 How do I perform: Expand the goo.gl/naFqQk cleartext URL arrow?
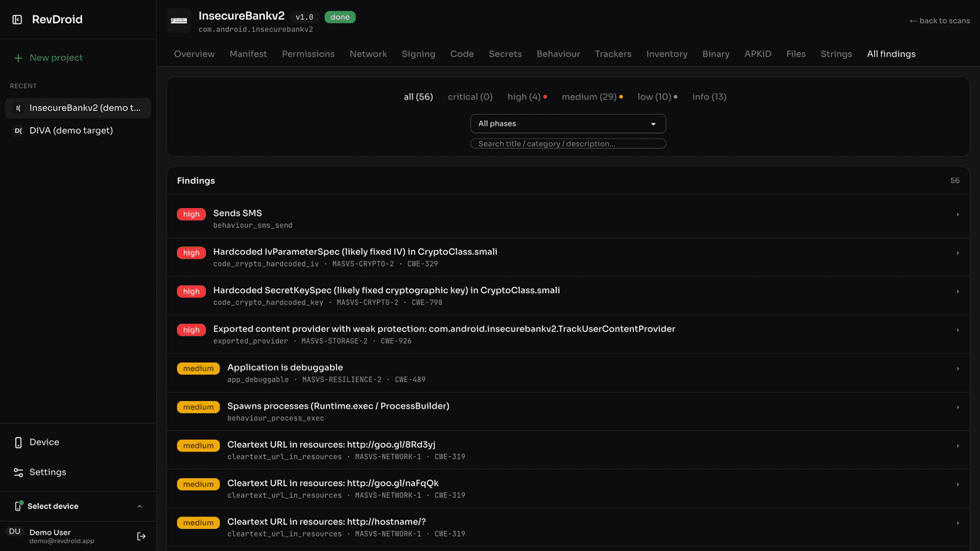point(958,484)
